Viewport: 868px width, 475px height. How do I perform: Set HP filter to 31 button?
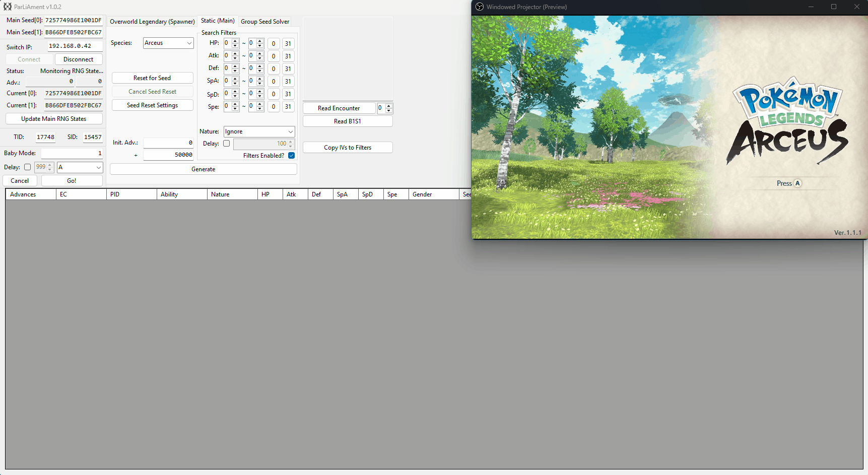288,43
